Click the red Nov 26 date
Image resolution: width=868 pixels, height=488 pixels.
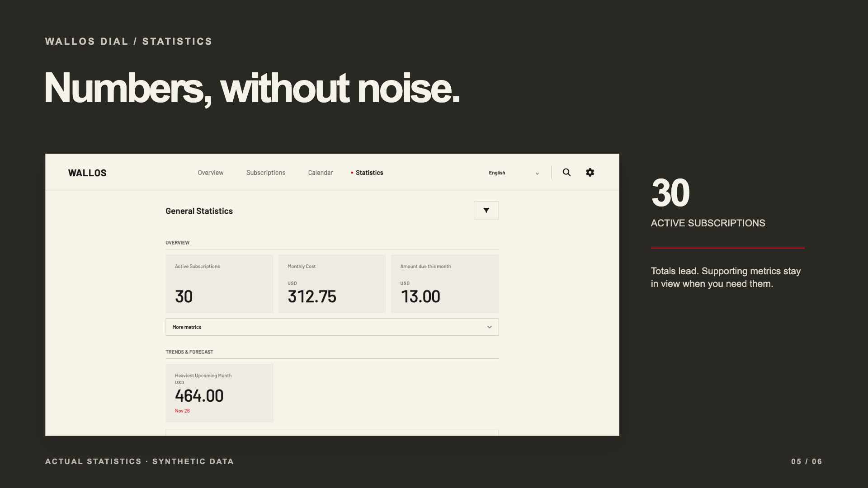182,411
